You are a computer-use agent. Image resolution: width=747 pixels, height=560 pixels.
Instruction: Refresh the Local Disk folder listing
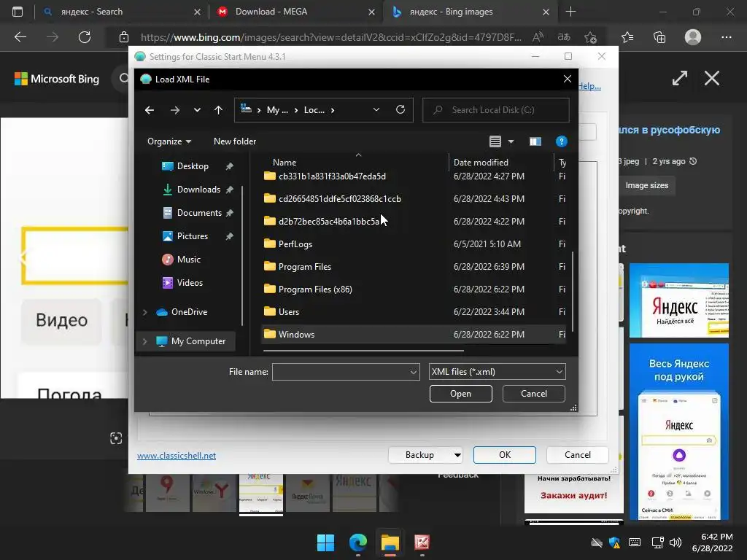coord(400,110)
